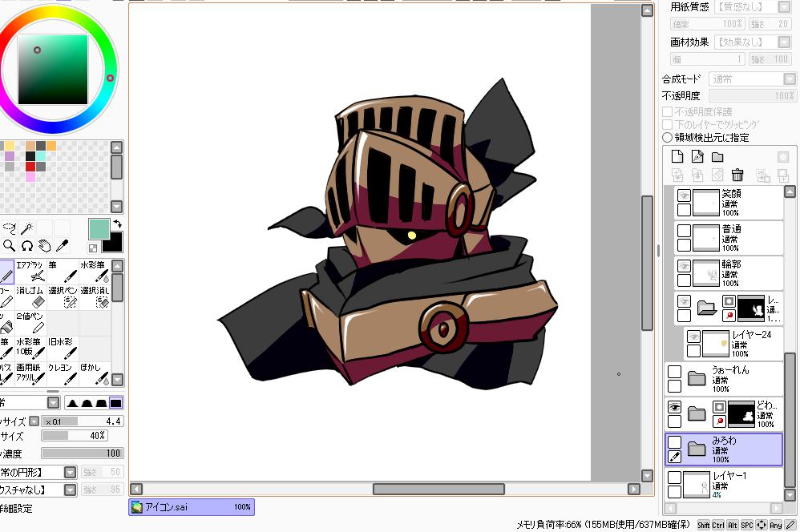The width and height of the screenshot is (800, 532).
Task: Show レイヤー1 layer
Action: pos(674,478)
